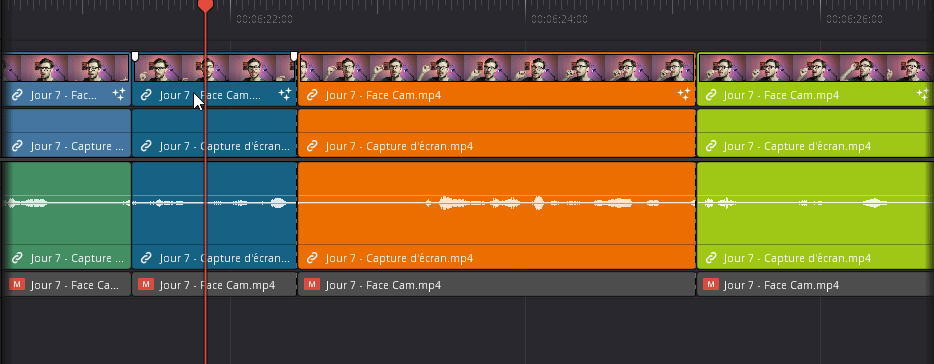The width and height of the screenshot is (934, 364).
Task: Click red M badge on fourth gray Face Cam.mp4 clip
Action: pos(710,285)
